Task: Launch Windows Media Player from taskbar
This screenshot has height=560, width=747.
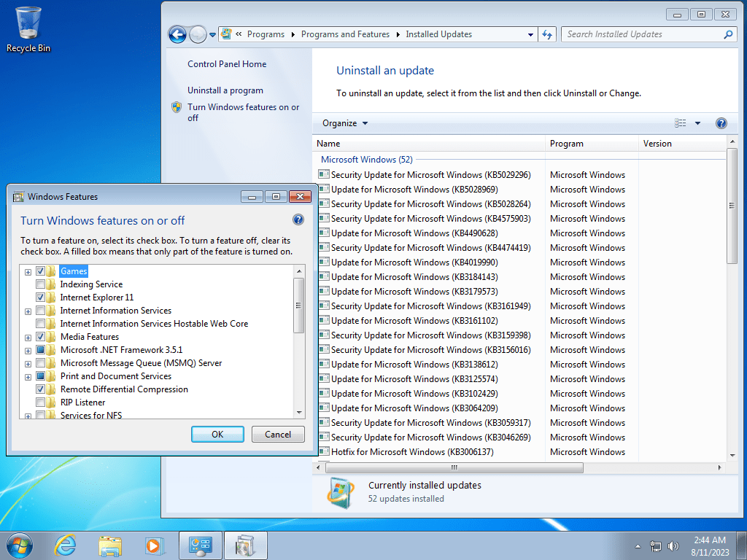Action: click(155, 545)
